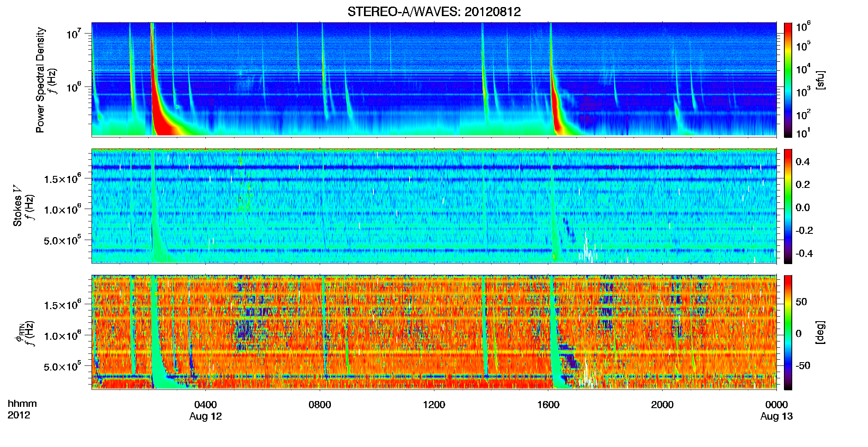Select the 0.2 label on Stokes V colorbar
This screenshot has height=447, width=868.
803,185
